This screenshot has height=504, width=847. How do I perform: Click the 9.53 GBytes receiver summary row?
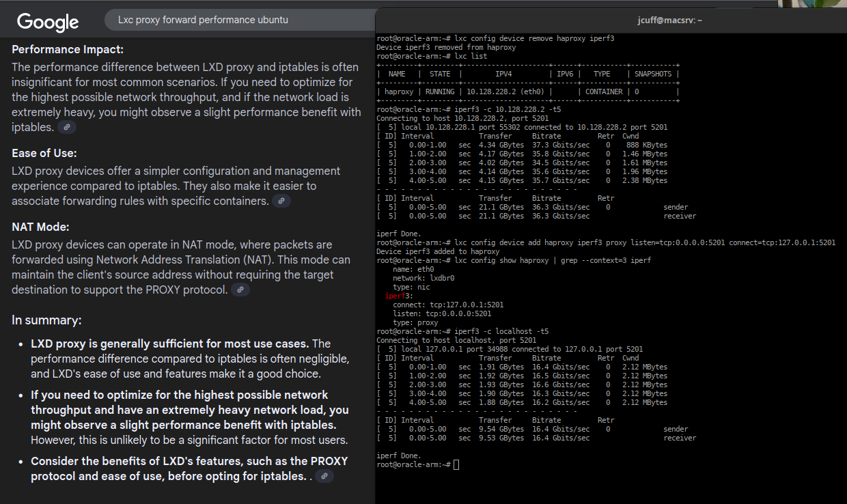(536, 438)
